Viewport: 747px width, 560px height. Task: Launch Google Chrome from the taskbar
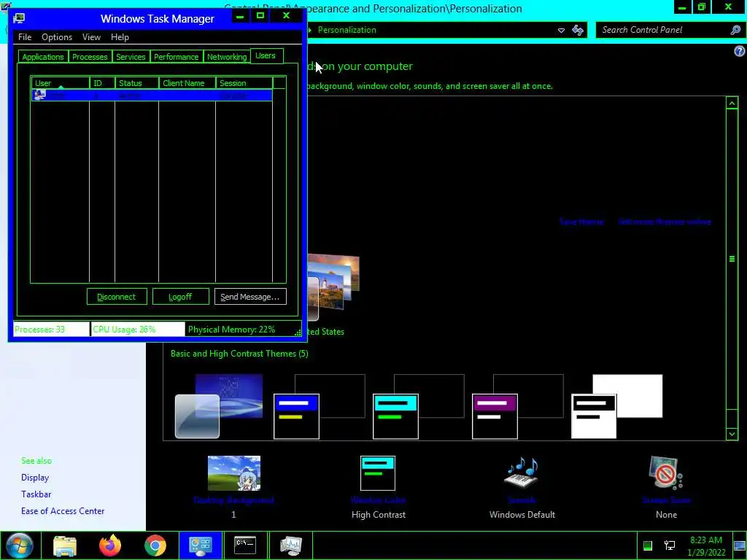(155, 545)
